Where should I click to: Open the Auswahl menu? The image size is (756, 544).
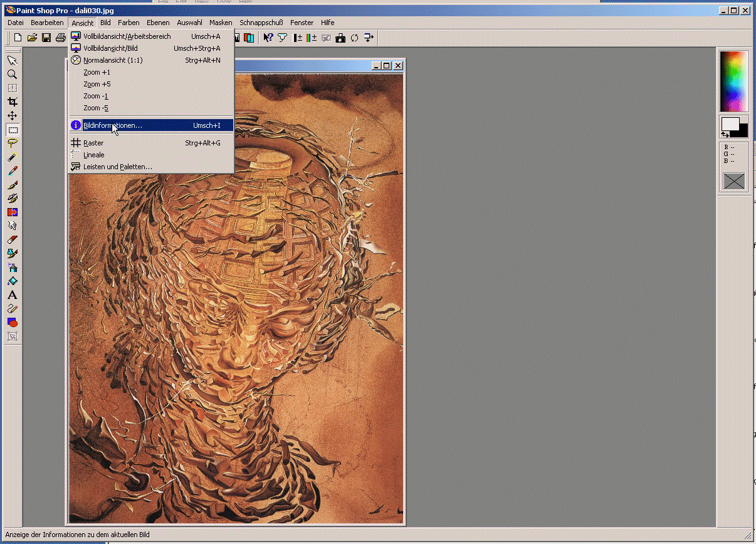pyautogui.click(x=189, y=23)
